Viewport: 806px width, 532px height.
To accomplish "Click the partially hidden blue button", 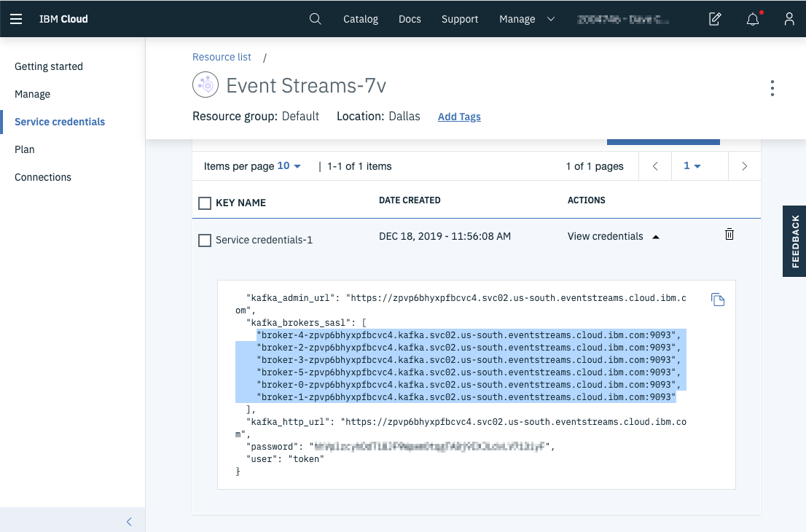I will point(663,142).
